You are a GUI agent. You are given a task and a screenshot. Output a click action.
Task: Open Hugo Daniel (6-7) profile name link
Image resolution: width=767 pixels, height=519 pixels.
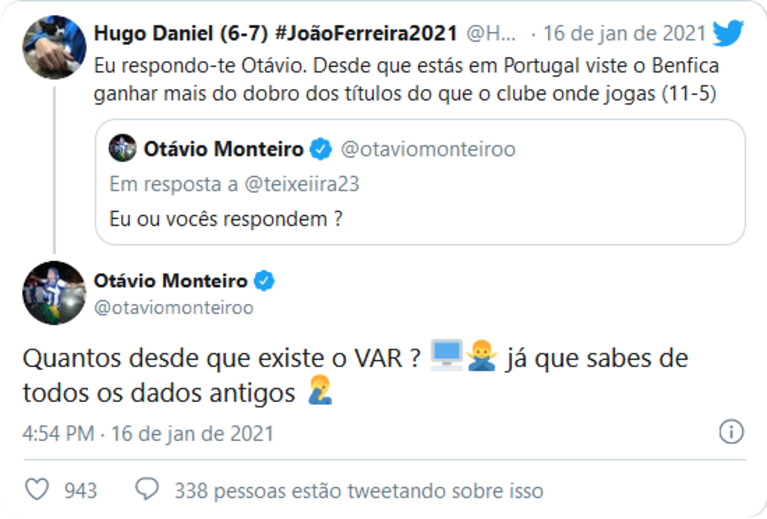[x=165, y=33]
